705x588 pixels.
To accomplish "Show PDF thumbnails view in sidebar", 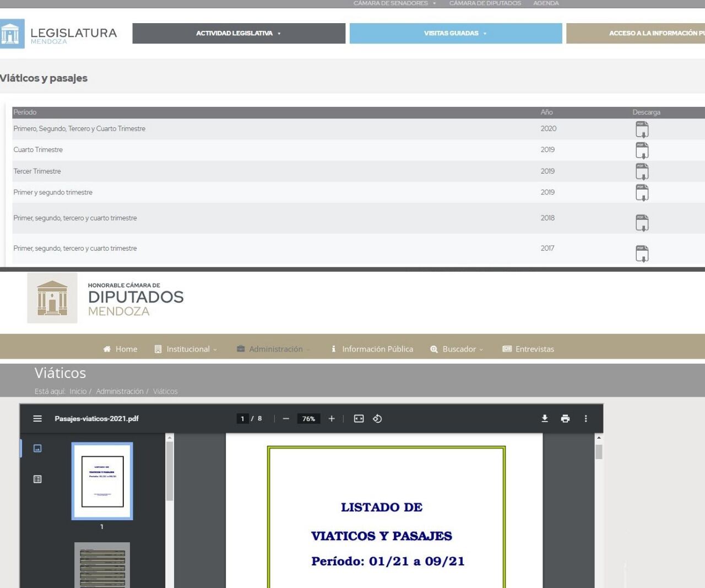I will (x=37, y=449).
